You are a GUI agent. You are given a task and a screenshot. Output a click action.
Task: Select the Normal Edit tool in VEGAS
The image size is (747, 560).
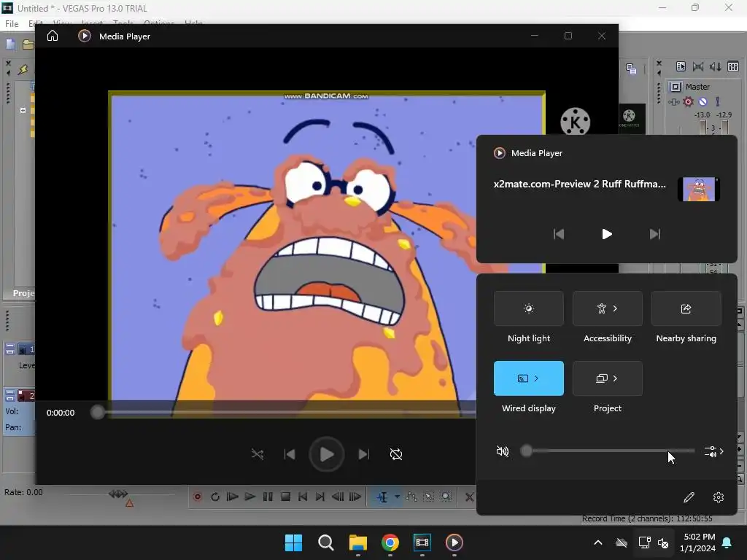(x=382, y=497)
